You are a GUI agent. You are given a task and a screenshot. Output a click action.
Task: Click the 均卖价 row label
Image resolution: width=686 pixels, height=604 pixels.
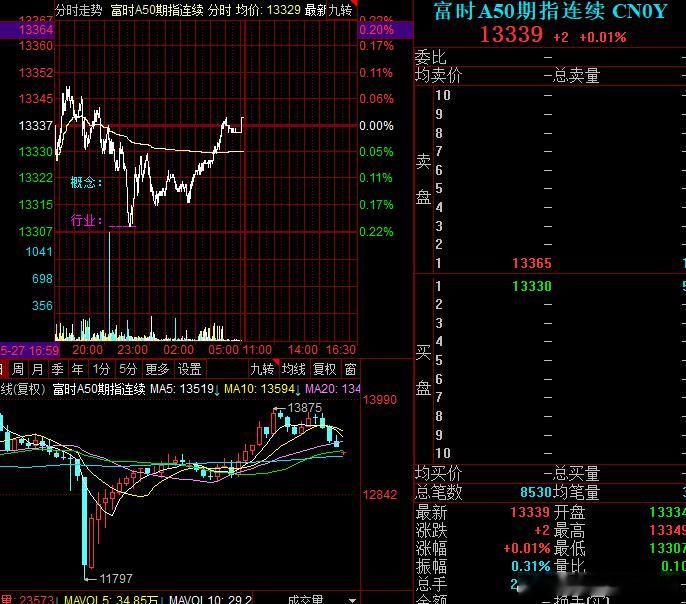[438, 76]
